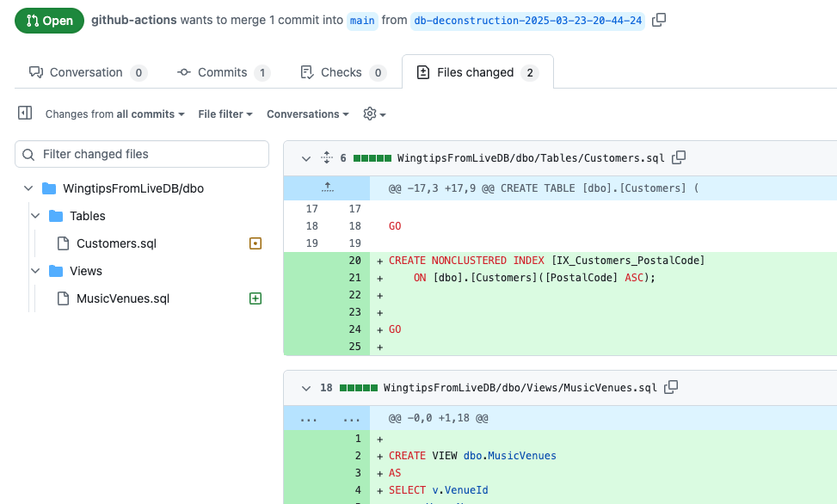Click the CREATE NONCLUSTERED INDEX code line
Image resolution: width=837 pixels, height=504 pixels.
coord(546,261)
